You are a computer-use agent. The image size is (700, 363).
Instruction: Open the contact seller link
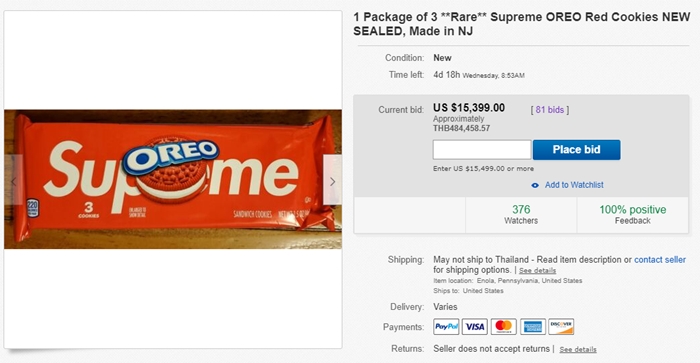click(660, 259)
